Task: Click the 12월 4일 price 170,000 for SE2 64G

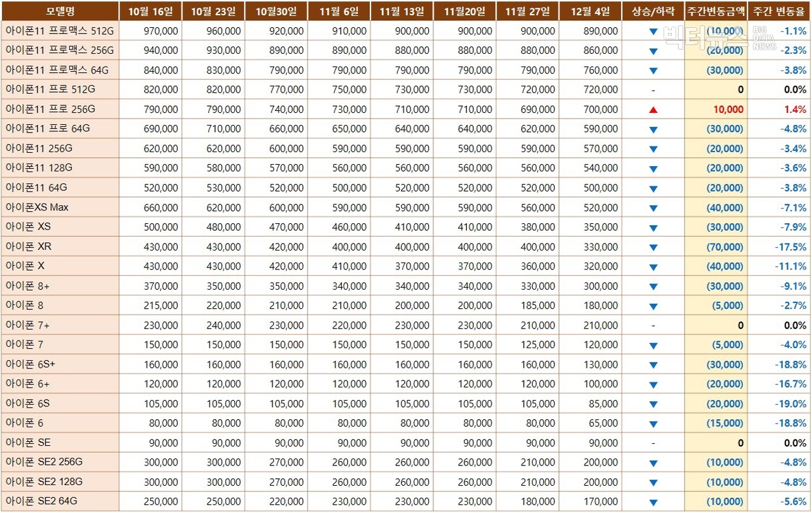Action: (x=600, y=502)
